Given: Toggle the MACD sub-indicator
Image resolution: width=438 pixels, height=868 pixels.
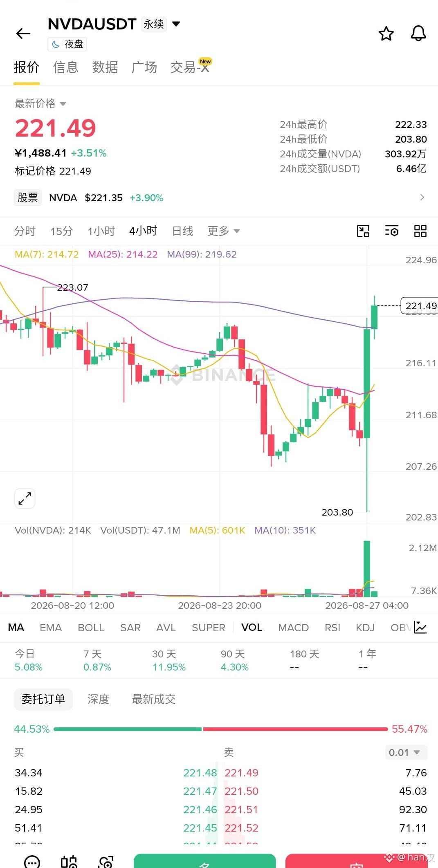Looking at the screenshot, I should click(293, 627).
